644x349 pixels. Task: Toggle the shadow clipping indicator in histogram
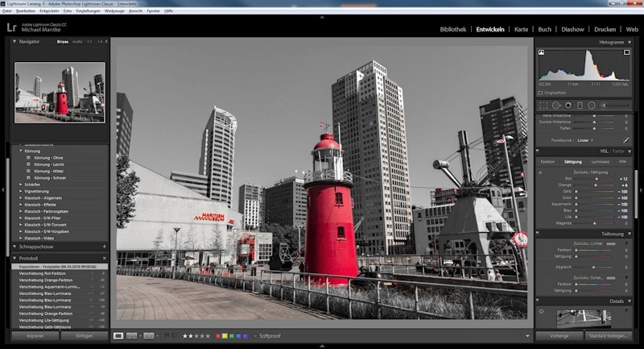tap(542, 53)
